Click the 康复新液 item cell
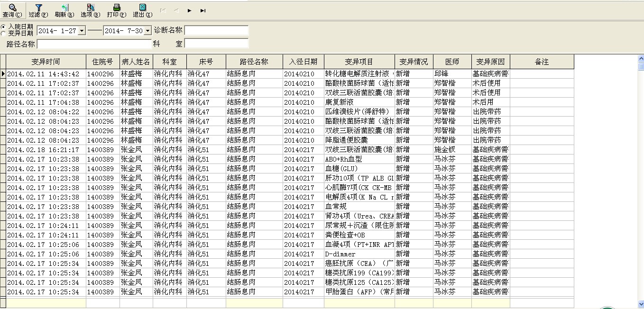The image size is (644, 309). point(359,102)
